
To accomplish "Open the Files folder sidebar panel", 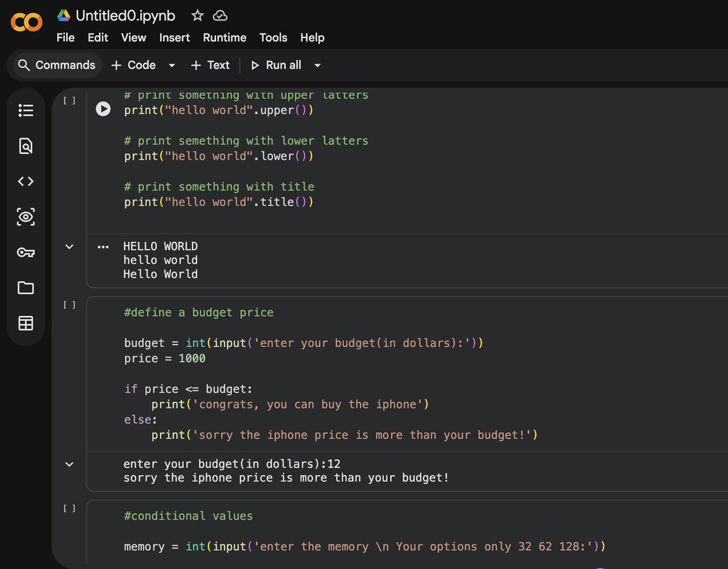I will pyautogui.click(x=26, y=288).
